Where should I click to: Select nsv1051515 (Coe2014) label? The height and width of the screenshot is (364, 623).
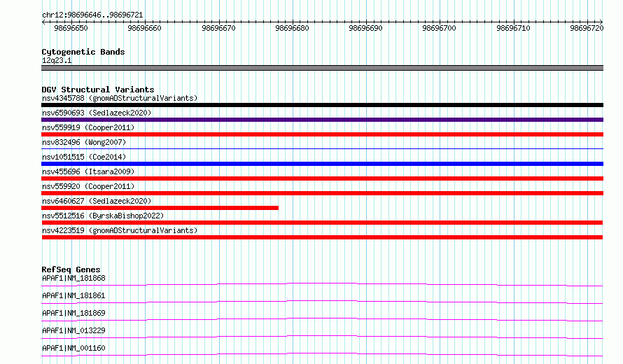(84, 157)
